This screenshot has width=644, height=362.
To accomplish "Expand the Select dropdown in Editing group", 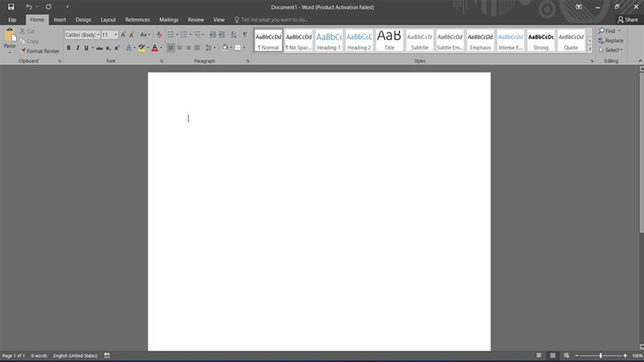I will point(611,50).
